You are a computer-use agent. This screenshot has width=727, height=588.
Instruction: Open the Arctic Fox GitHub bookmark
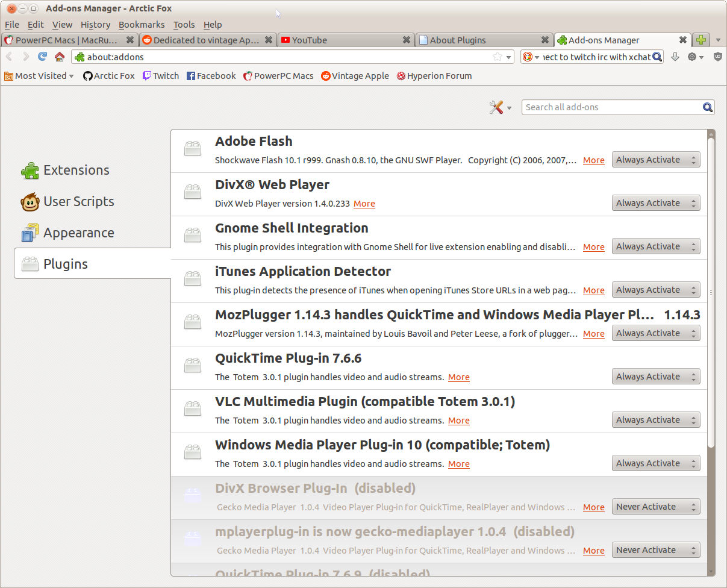(x=109, y=76)
